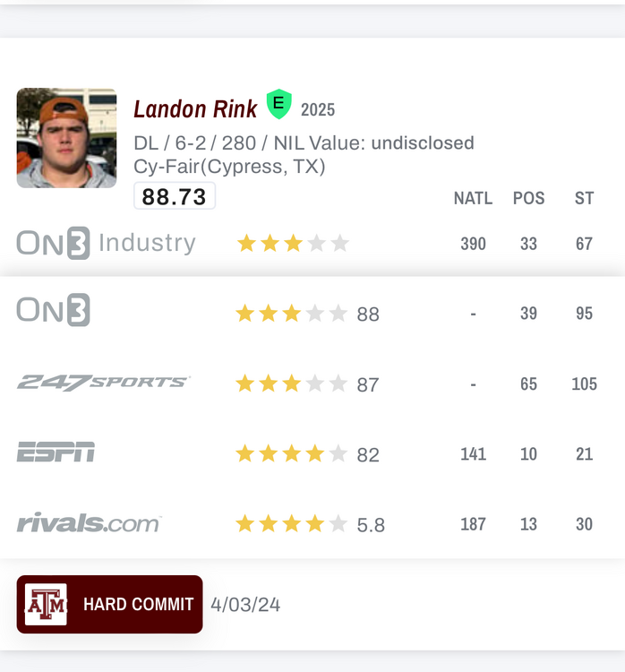Click the Rivals star rating
Image resolution: width=625 pixels, height=672 pixels.
pyautogui.click(x=292, y=524)
